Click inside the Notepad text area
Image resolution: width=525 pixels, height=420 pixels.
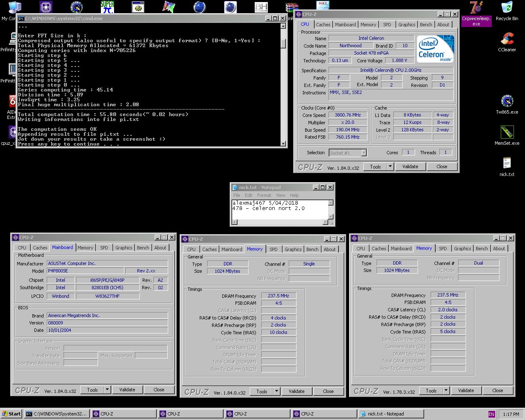(x=280, y=210)
